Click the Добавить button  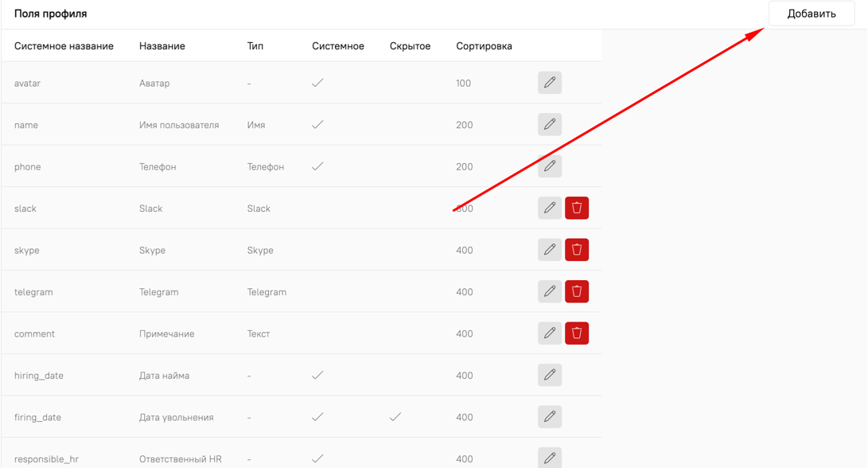point(811,14)
